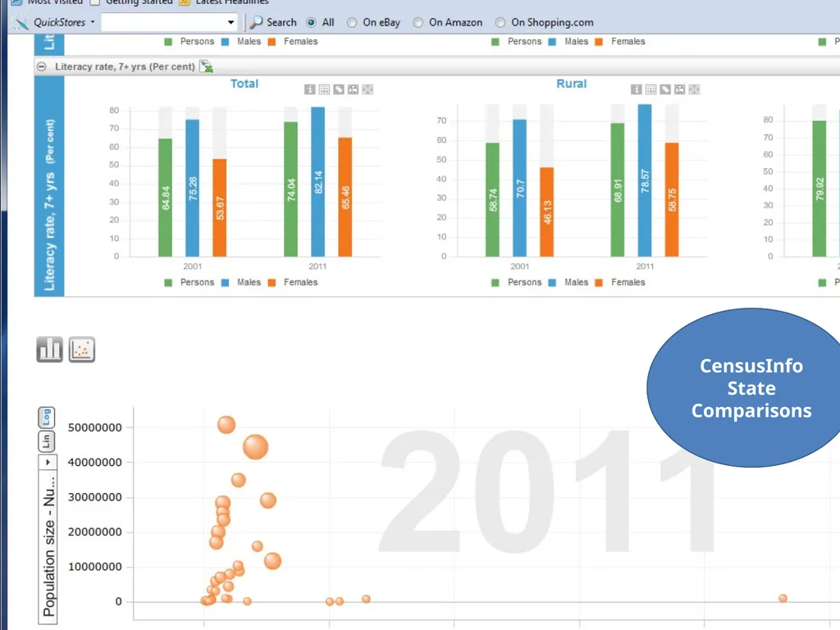
Task: Open Population size axis indicator selector
Action: 48,463
